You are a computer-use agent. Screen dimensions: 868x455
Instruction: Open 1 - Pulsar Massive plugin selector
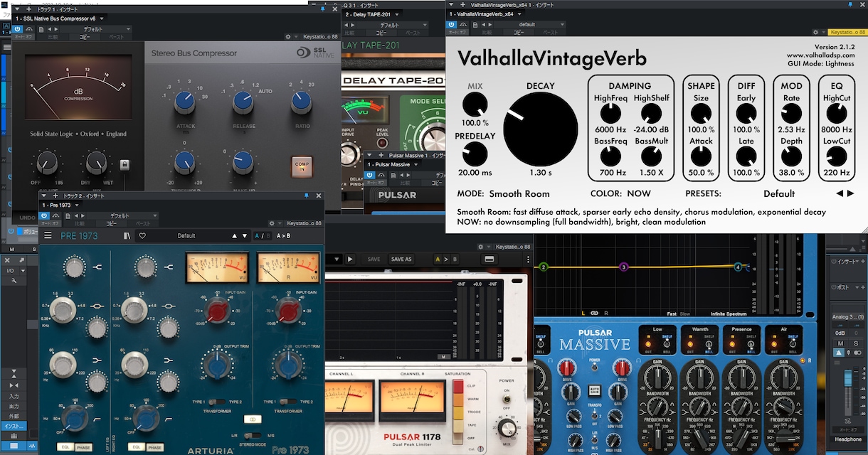point(393,164)
